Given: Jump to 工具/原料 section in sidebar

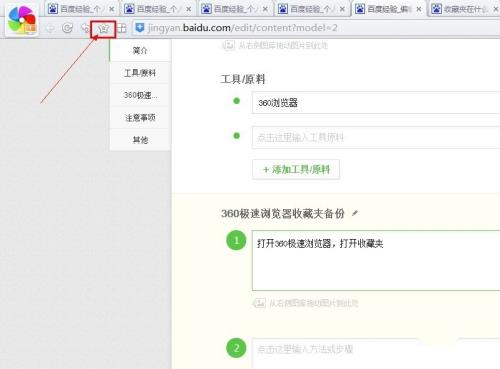Looking at the screenshot, I should pyautogui.click(x=140, y=73).
